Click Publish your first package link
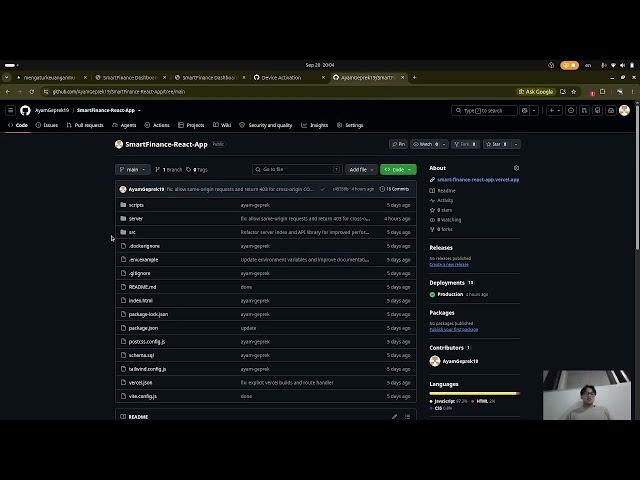 point(453,329)
